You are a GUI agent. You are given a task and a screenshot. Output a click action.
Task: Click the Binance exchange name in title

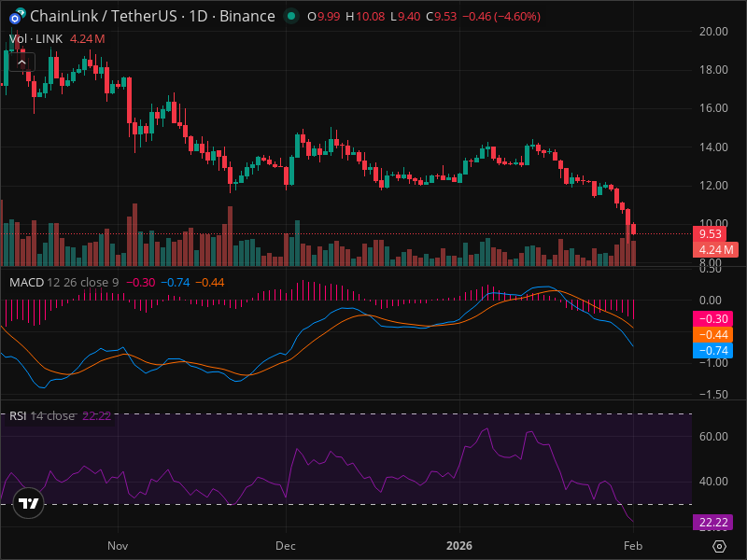point(247,16)
